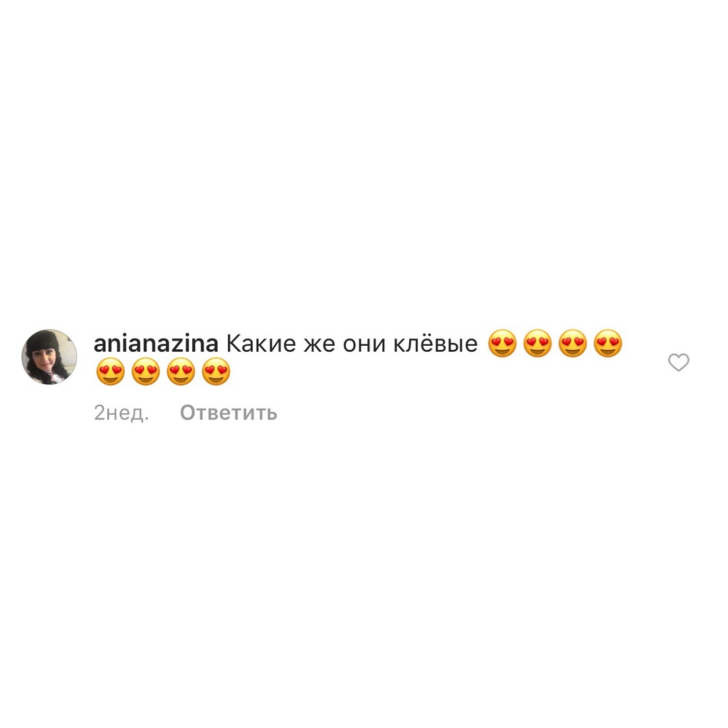This screenshot has width=728, height=728.
Task: Click the first heart-eyes emoji in second row
Action: (x=111, y=371)
